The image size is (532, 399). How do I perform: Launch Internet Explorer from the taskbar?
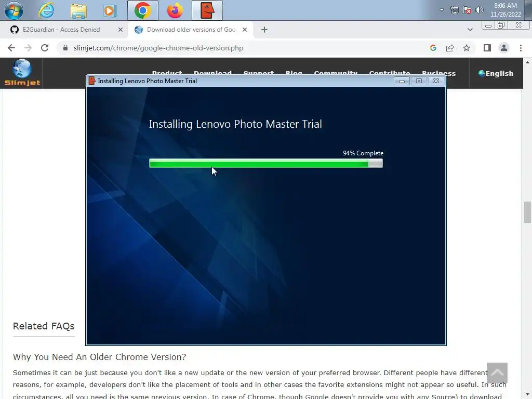coord(46,10)
